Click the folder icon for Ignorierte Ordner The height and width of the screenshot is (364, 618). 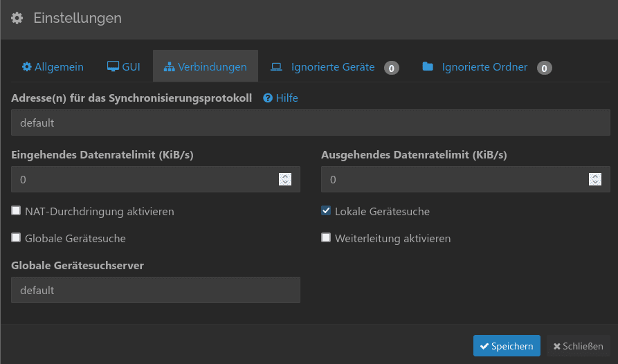click(x=428, y=66)
